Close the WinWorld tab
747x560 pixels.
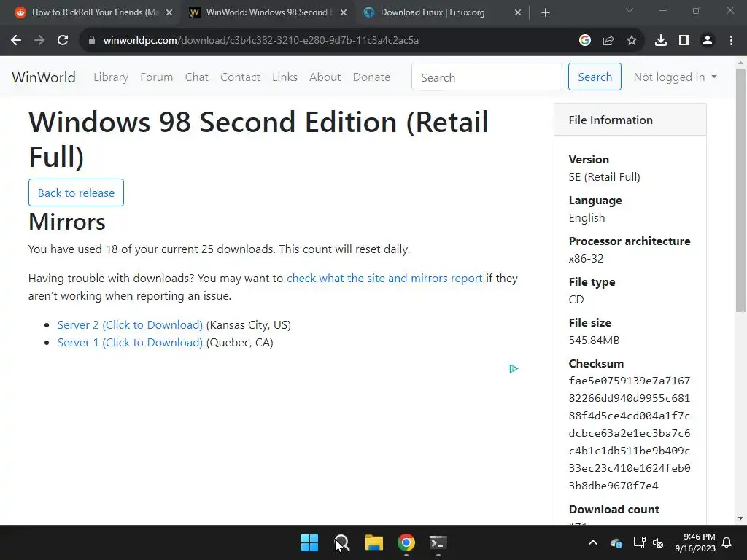344,12
